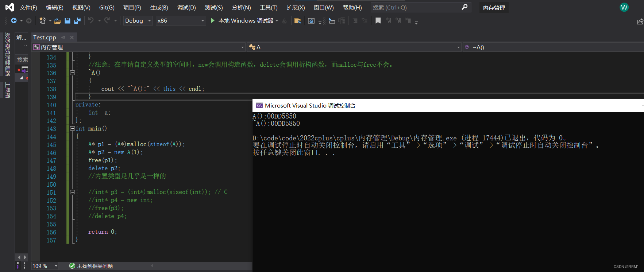
Task: Click the no issues found green check
Action: 72,266
